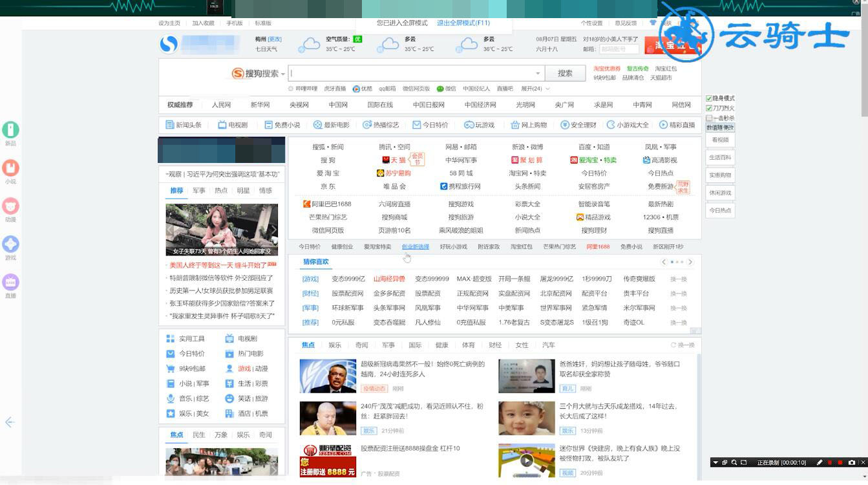Click the Sogou logo icon

coord(169,45)
